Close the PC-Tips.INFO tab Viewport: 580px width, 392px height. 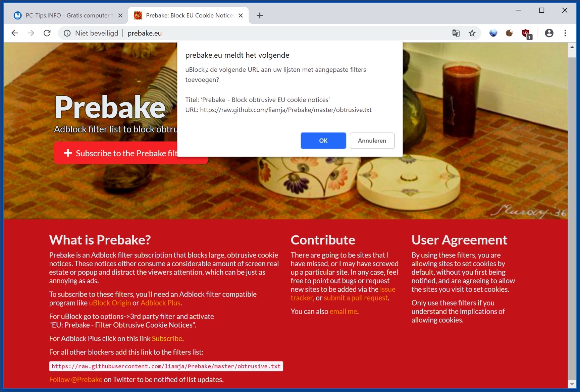120,15
